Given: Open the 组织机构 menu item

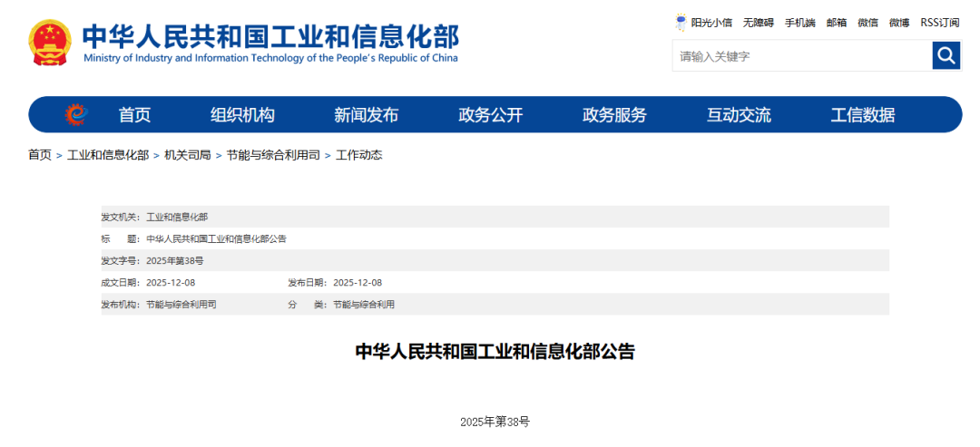Looking at the screenshot, I should (x=242, y=115).
